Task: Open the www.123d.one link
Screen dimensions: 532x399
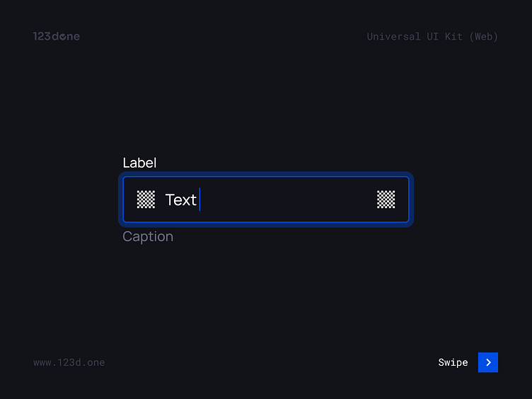Action: click(69, 362)
